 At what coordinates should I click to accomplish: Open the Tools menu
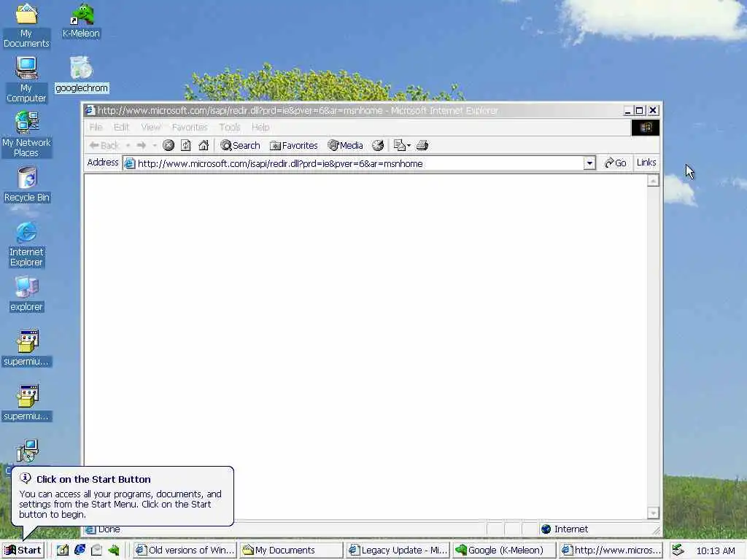pyautogui.click(x=230, y=127)
